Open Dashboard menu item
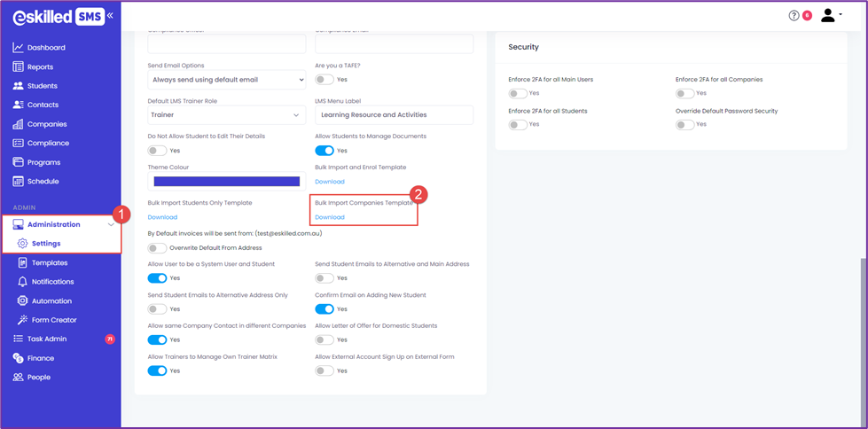The width and height of the screenshot is (868, 429). (x=46, y=48)
